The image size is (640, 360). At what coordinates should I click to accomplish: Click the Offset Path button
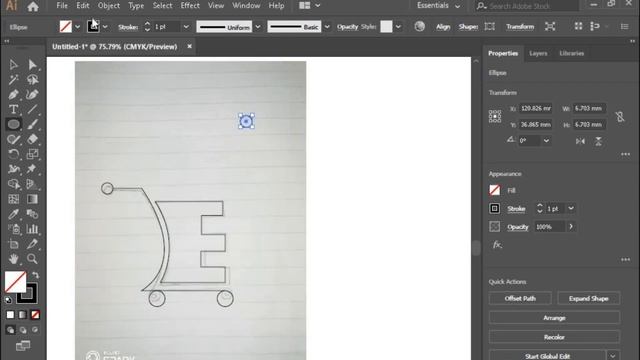coord(520,298)
